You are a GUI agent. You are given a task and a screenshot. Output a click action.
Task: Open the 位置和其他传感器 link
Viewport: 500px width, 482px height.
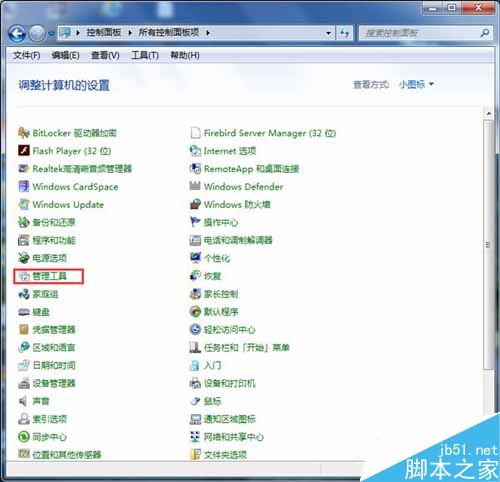pyautogui.click(x=67, y=455)
